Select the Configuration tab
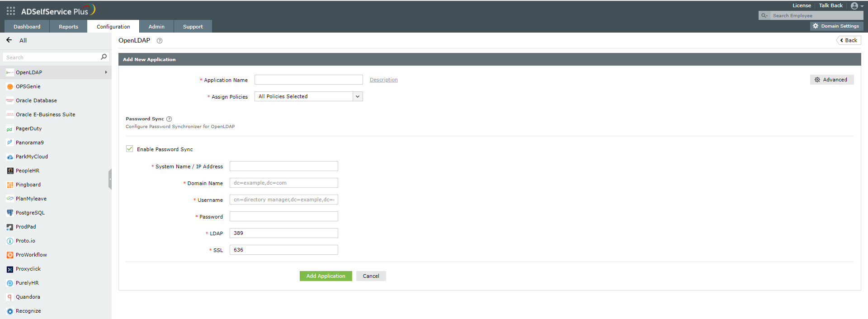 [x=113, y=26]
